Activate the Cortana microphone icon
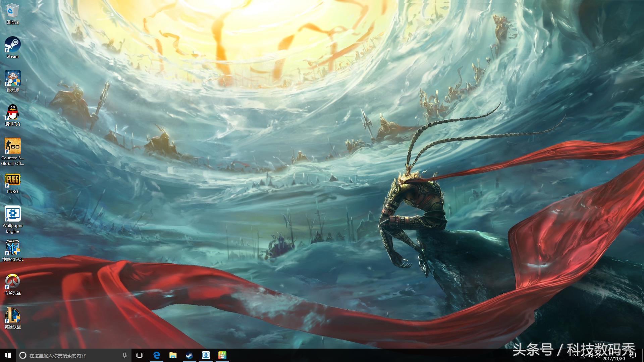The height and width of the screenshot is (362, 644). pyautogui.click(x=124, y=355)
